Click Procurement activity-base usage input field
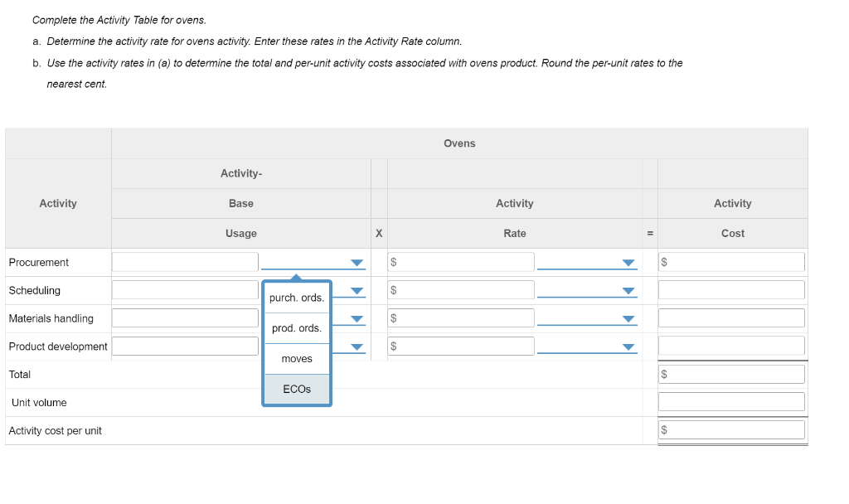The height and width of the screenshot is (504, 849). pos(185,262)
